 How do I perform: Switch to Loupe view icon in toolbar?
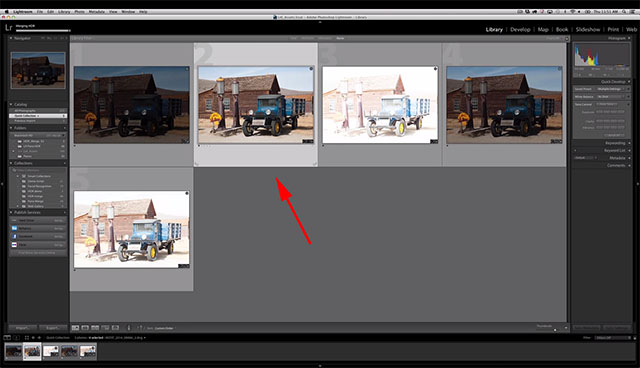(x=85, y=328)
